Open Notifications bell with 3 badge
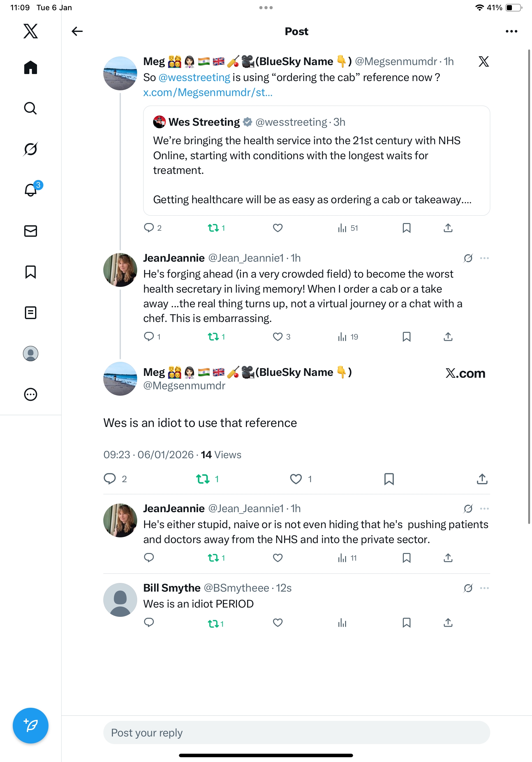Viewport: 532px width, 762px height. click(31, 190)
